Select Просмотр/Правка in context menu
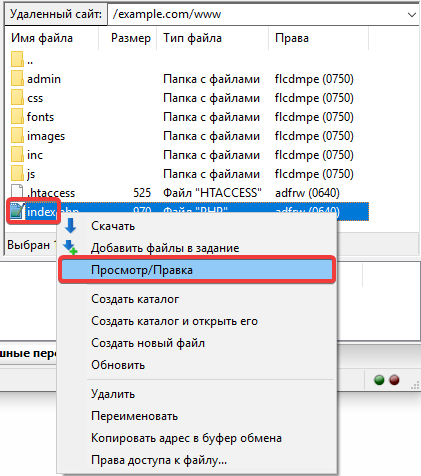Viewport: 421px width, 476px height. [197, 270]
